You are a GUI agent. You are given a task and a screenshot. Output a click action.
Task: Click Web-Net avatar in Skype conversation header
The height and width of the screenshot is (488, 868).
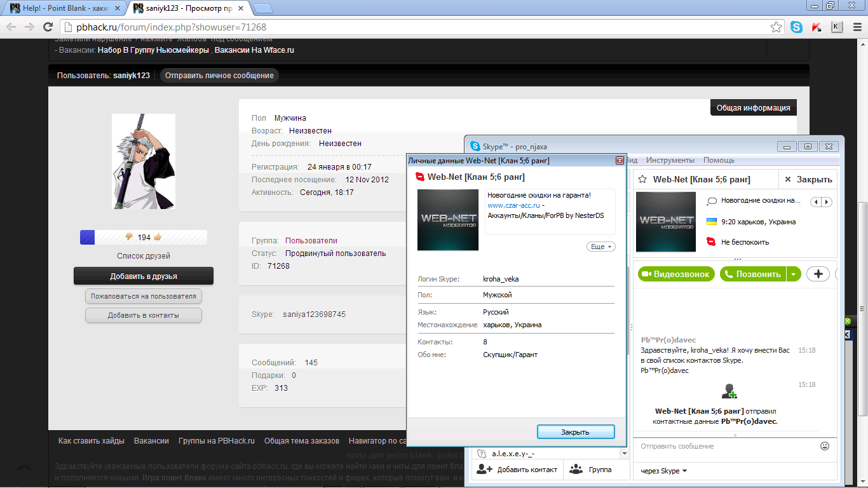pos(666,222)
